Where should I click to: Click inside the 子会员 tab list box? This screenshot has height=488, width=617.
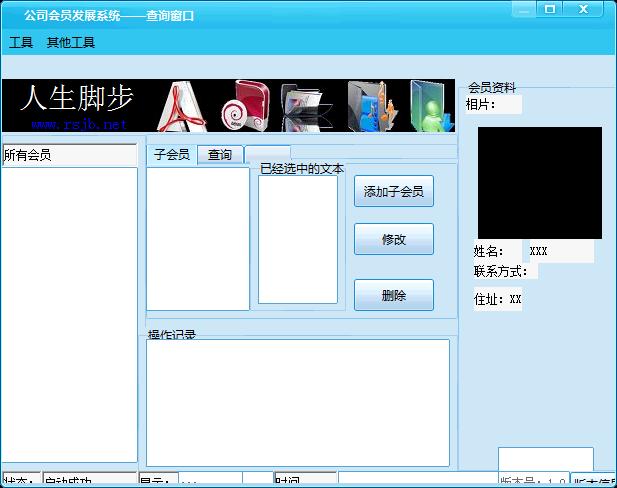tap(198, 239)
